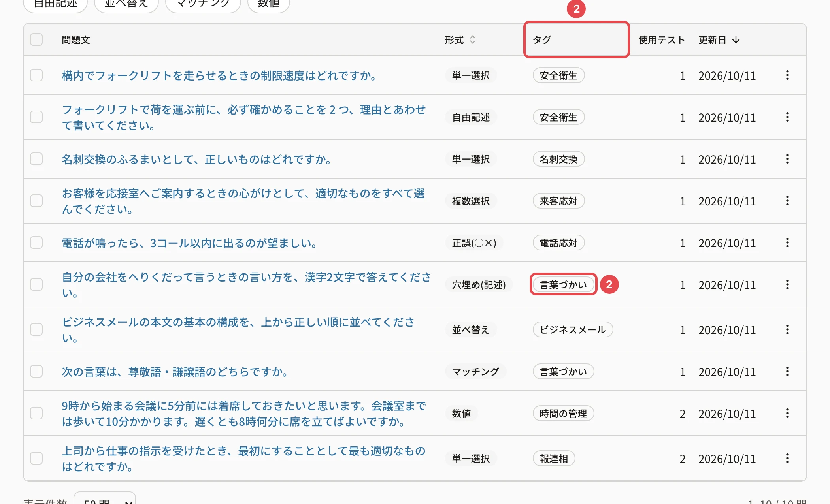Open the three-dot menu for 電話が鳴ったら row

(x=787, y=243)
